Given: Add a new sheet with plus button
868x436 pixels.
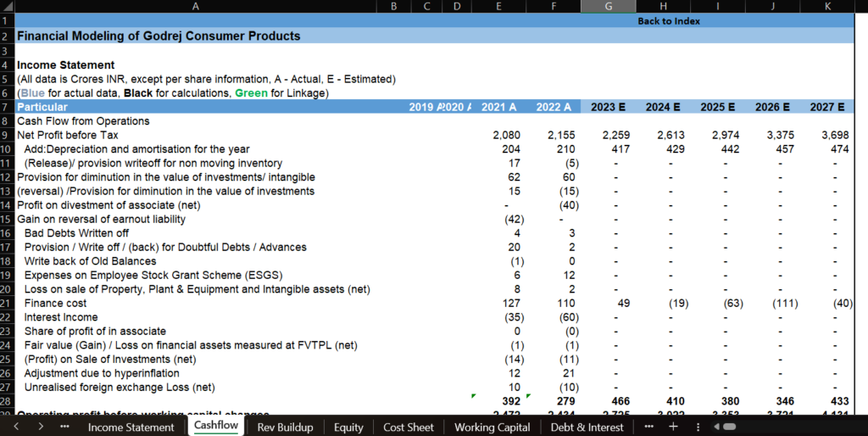Looking at the screenshot, I should (674, 427).
